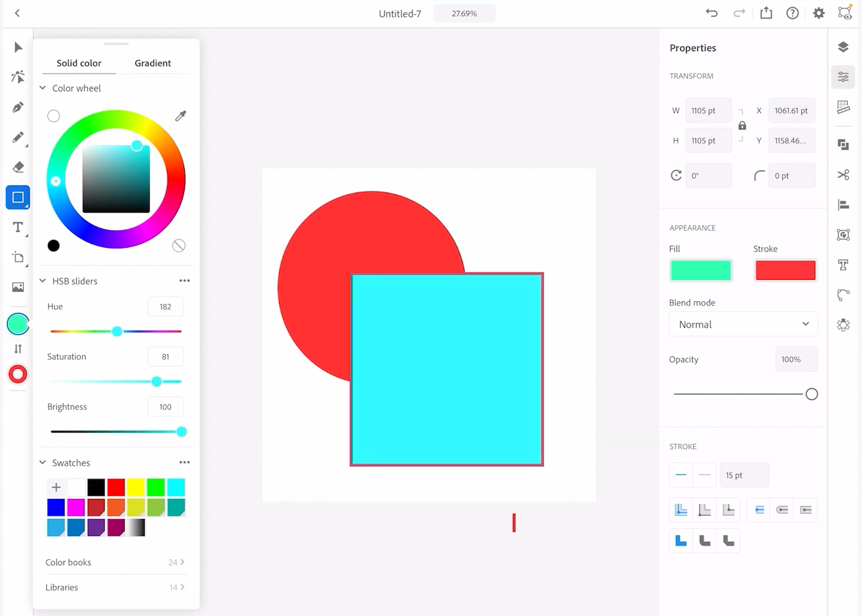Open HSB sliders more options
Screen dimensions: 863x616
(185, 280)
